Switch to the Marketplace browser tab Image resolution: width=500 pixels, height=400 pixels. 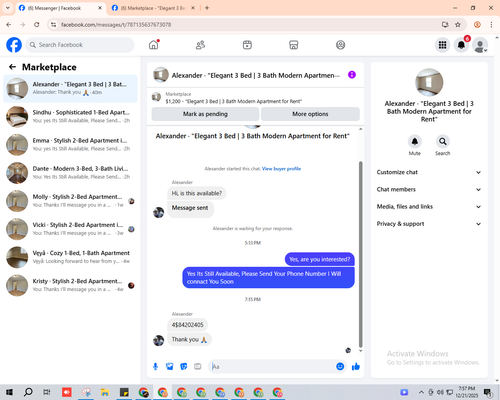click(x=152, y=8)
